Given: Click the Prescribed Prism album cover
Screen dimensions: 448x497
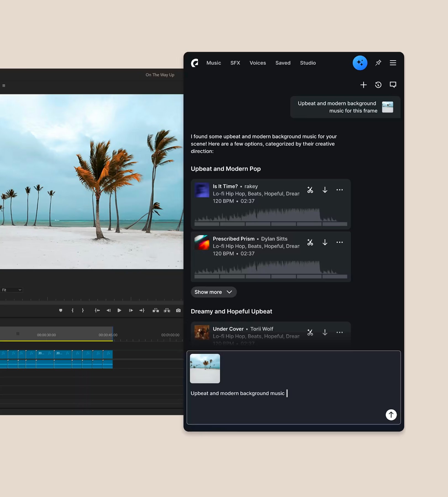Looking at the screenshot, I should point(202,242).
